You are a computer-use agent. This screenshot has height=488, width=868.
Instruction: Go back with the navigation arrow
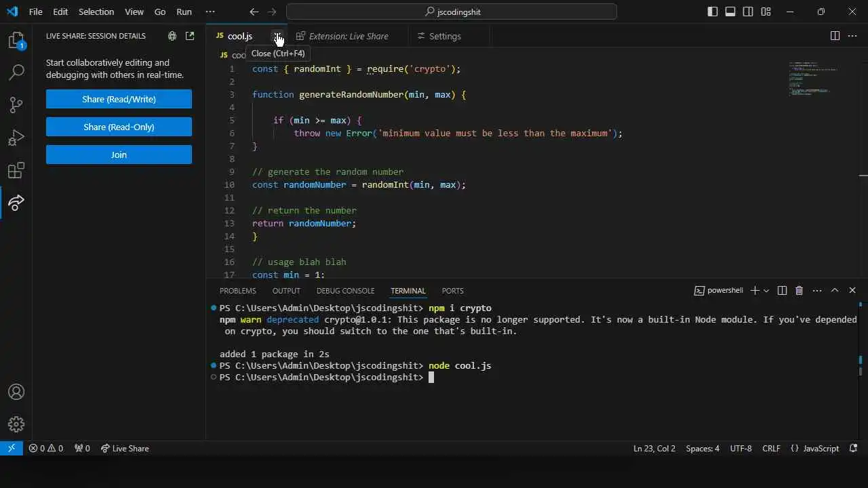tap(254, 12)
